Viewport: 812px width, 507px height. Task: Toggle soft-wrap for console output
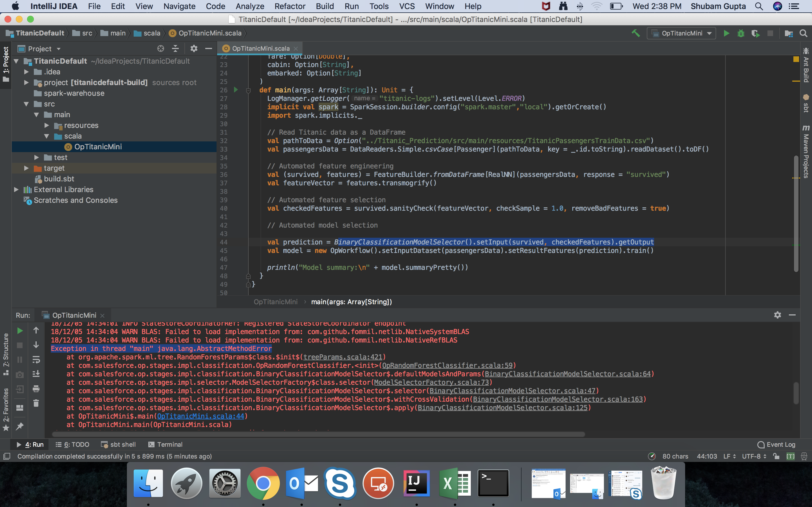[x=36, y=359]
